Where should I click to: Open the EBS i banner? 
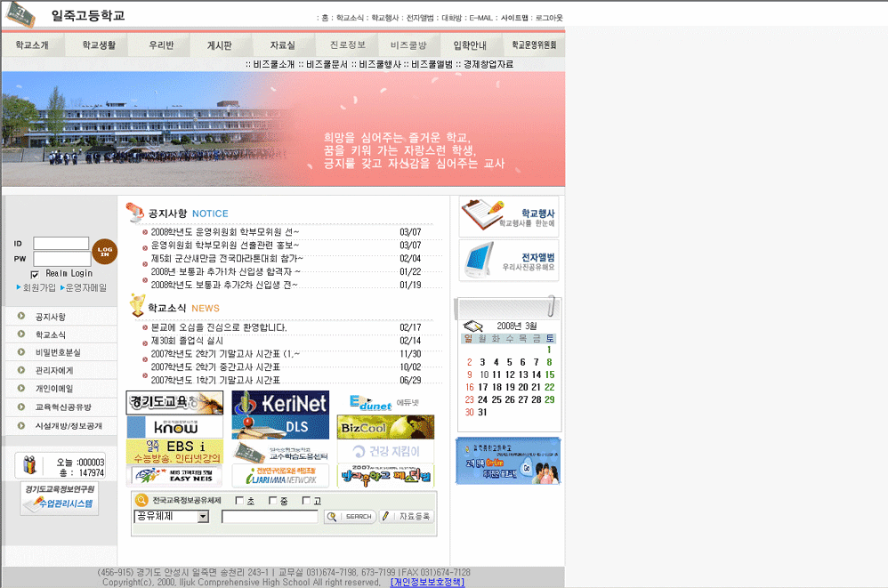(174, 451)
